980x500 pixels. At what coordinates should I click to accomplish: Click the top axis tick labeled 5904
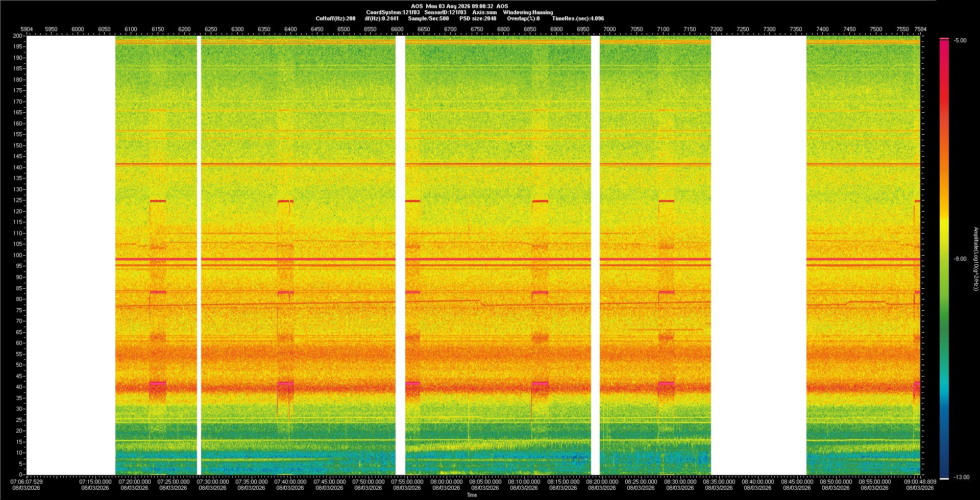point(26,29)
